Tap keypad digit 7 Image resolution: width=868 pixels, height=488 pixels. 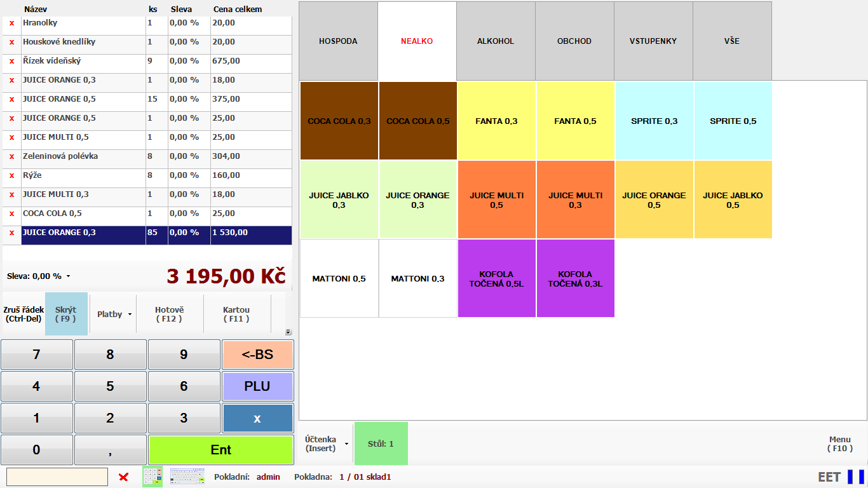pos(37,355)
